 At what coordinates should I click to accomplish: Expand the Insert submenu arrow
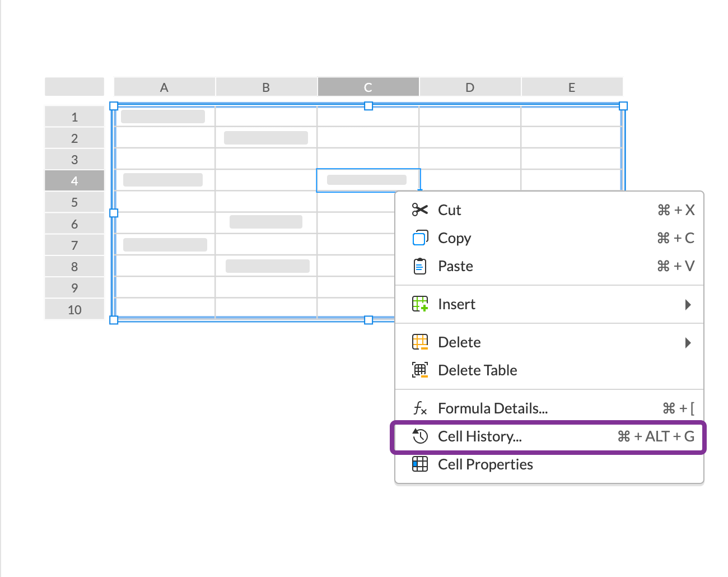(688, 304)
